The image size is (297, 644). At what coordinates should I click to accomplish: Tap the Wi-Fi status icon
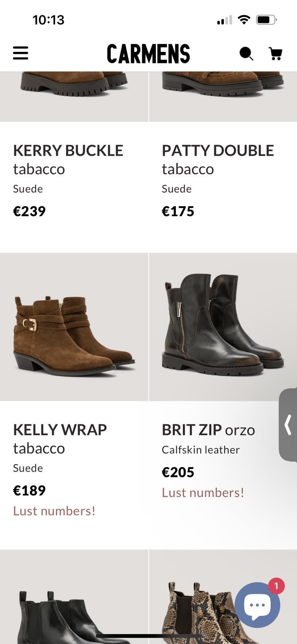pos(244,19)
